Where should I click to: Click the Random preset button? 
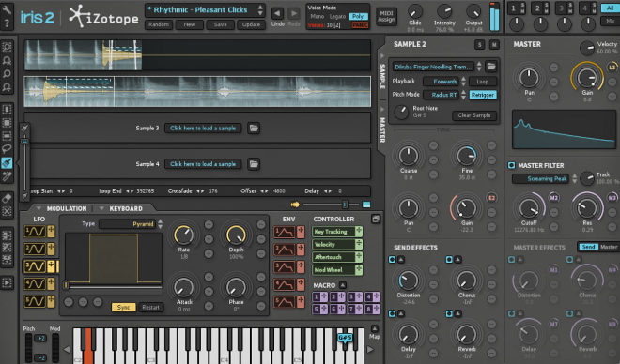159,24
